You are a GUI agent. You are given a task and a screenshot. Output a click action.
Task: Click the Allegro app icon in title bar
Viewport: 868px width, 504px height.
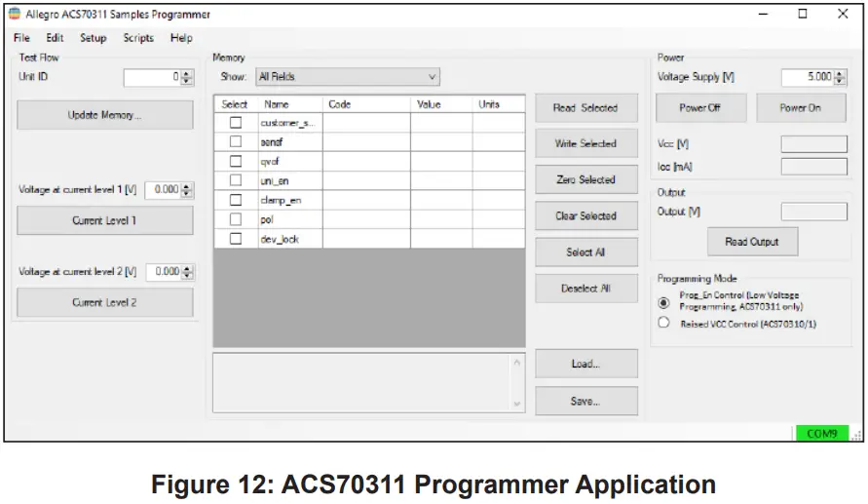click(15, 14)
